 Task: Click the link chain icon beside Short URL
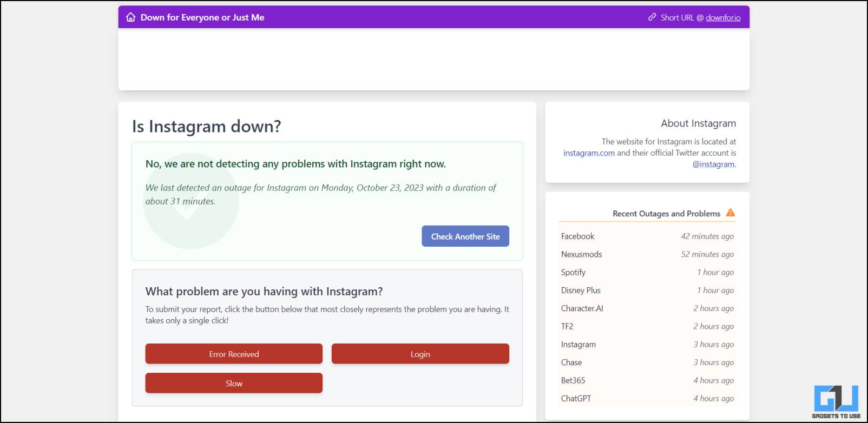[x=652, y=17]
